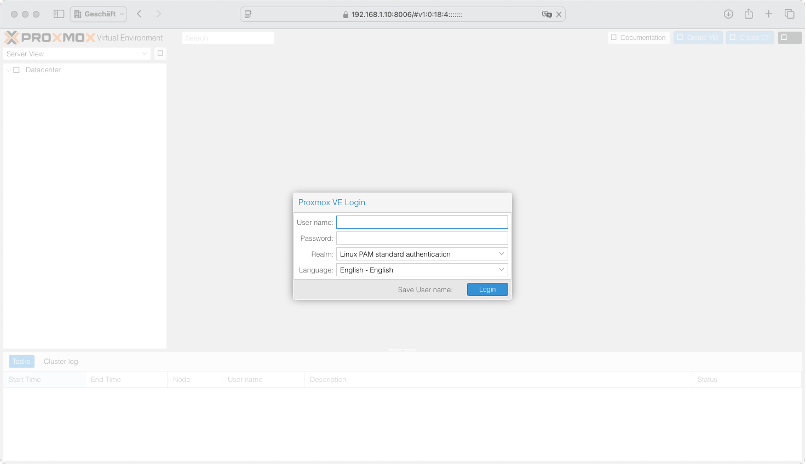
Task: Open the Documentation button
Action: 638,37
